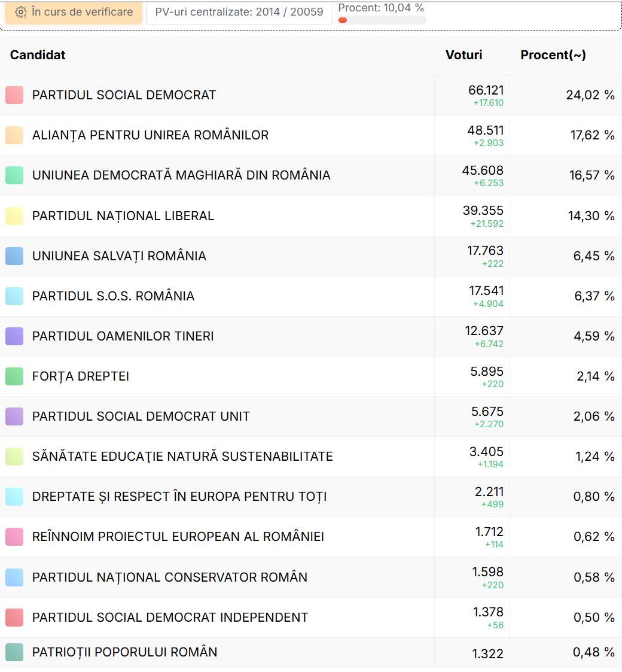
Task: Click the PV-uri centralizate counter box
Action: pos(239,12)
